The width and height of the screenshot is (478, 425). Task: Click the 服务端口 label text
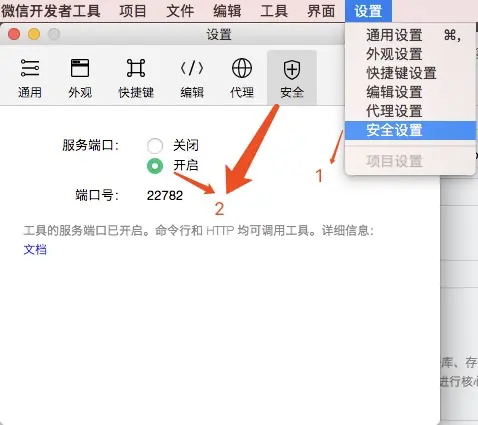[90, 145]
